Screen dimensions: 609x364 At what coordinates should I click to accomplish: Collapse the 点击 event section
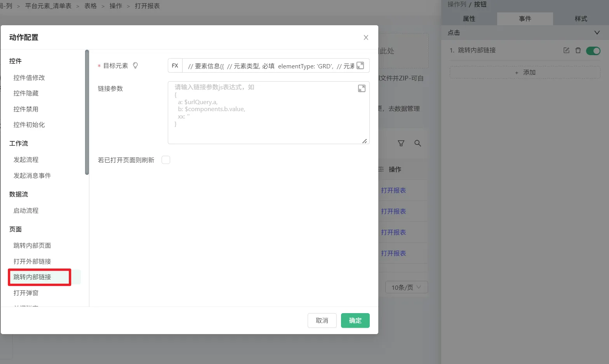coord(597,33)
